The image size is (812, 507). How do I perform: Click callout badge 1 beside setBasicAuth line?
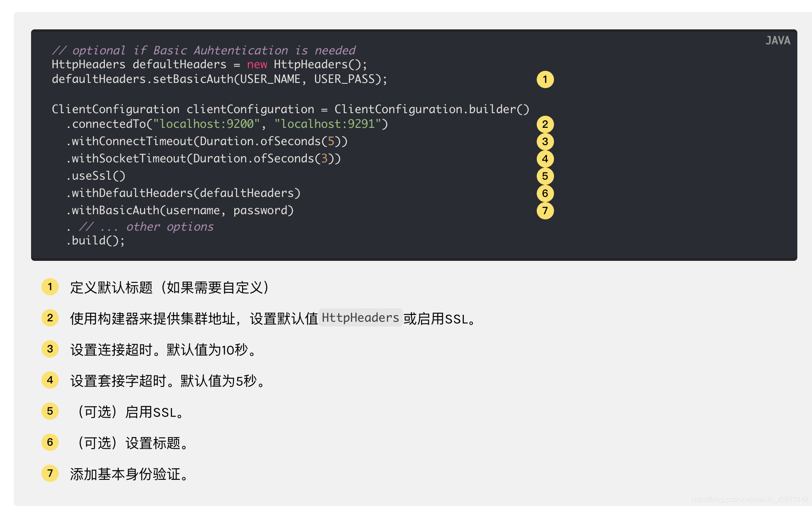pos(545,79)
